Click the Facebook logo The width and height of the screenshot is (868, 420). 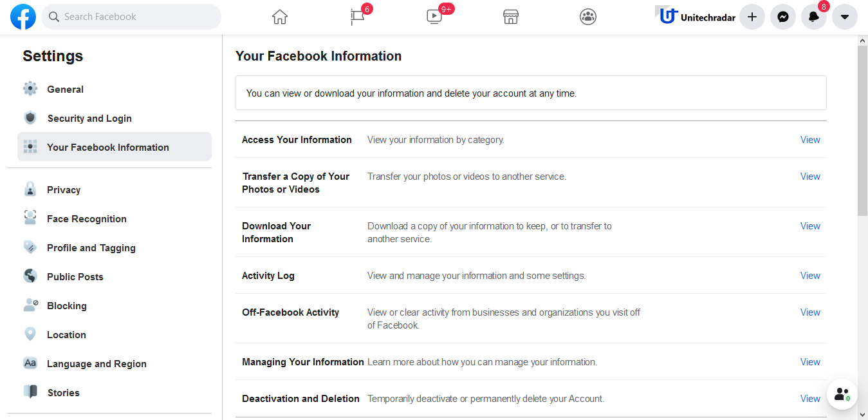click(23, 17)
